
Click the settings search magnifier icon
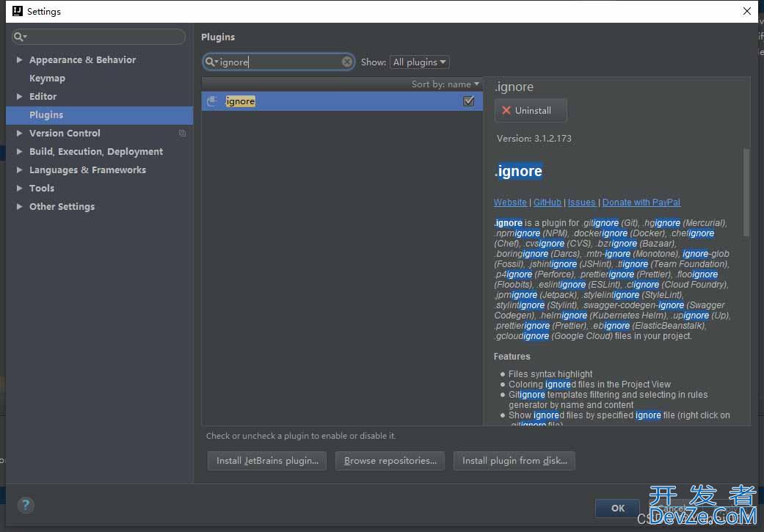pyautogui.click(x=20, y=37)
